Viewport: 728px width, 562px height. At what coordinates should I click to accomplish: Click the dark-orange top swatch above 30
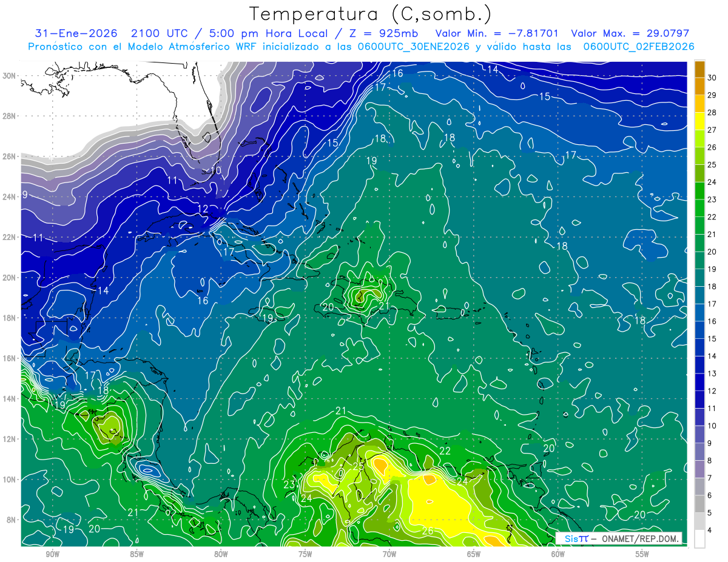pos(699,69)
